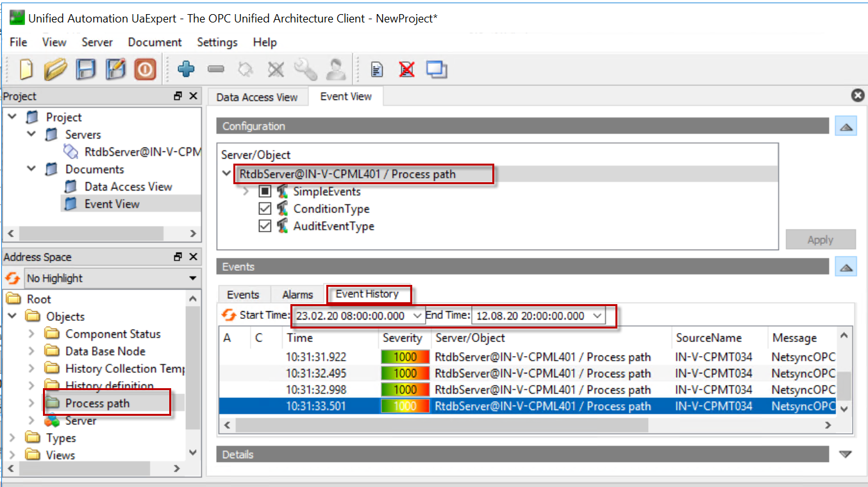Undock the Project panel

point(178,96)
